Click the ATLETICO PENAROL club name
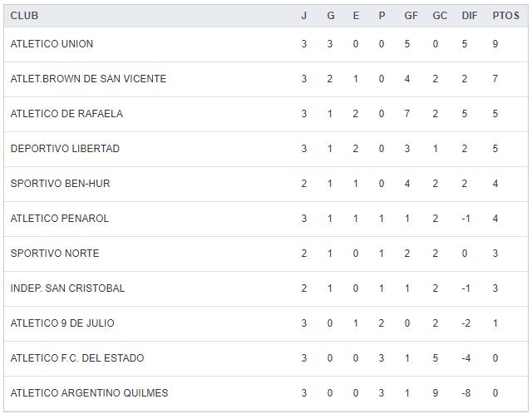This screenshot has width=532, height=414. click(x=59, y=219)
